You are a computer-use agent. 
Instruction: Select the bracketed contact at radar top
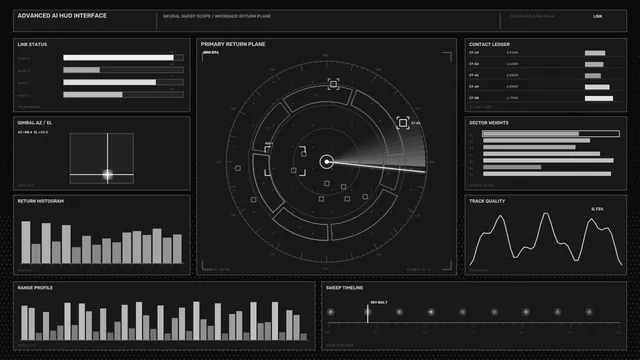tap(333, 84)
